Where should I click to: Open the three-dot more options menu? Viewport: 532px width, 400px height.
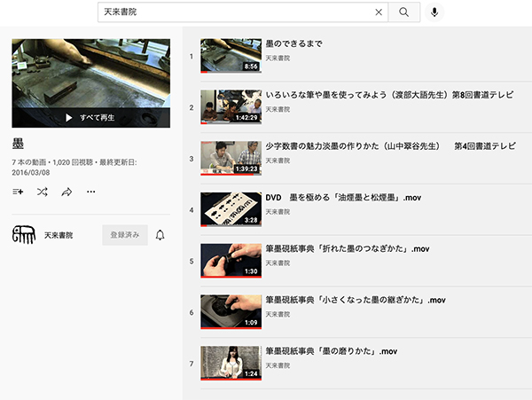[90, 192]
